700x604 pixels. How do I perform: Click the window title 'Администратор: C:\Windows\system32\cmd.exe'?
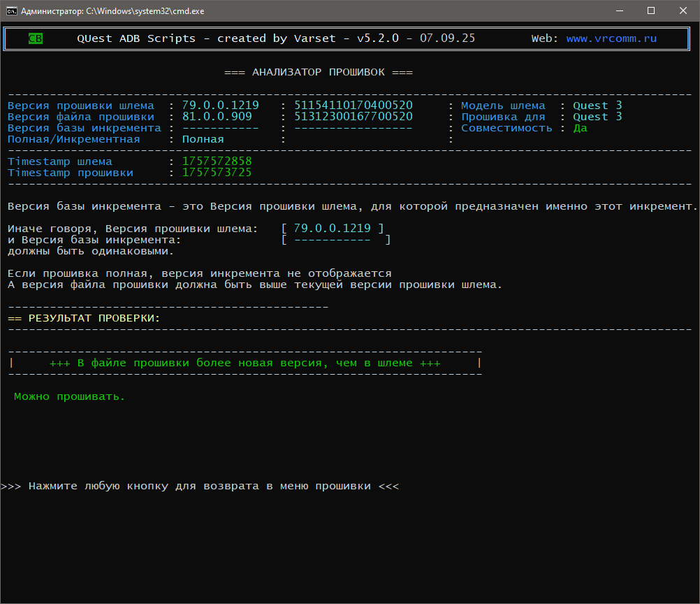pyautogui.click(x=112, y=11)
